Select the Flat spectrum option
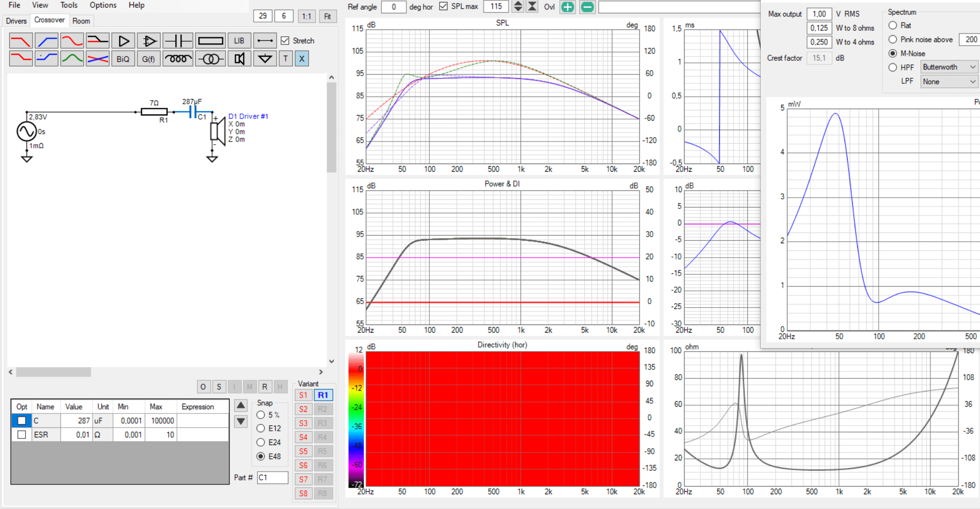Screen dimensions: 980x509 [x=893, y=25]
